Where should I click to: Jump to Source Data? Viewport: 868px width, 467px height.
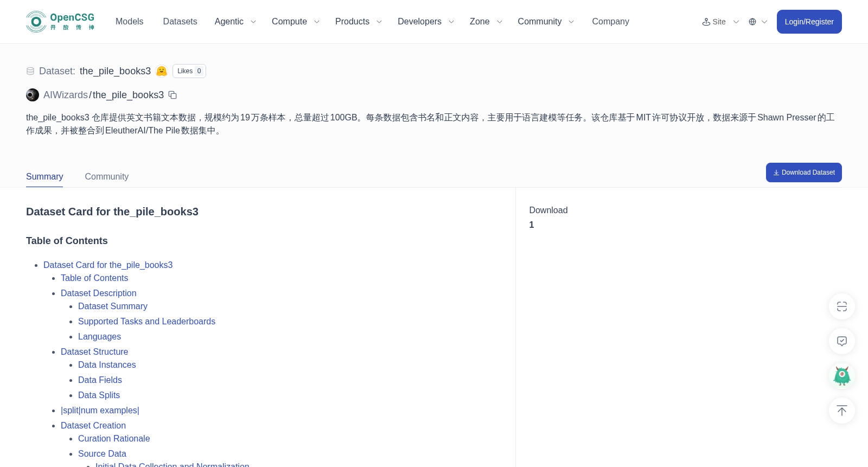pos(102,453)
